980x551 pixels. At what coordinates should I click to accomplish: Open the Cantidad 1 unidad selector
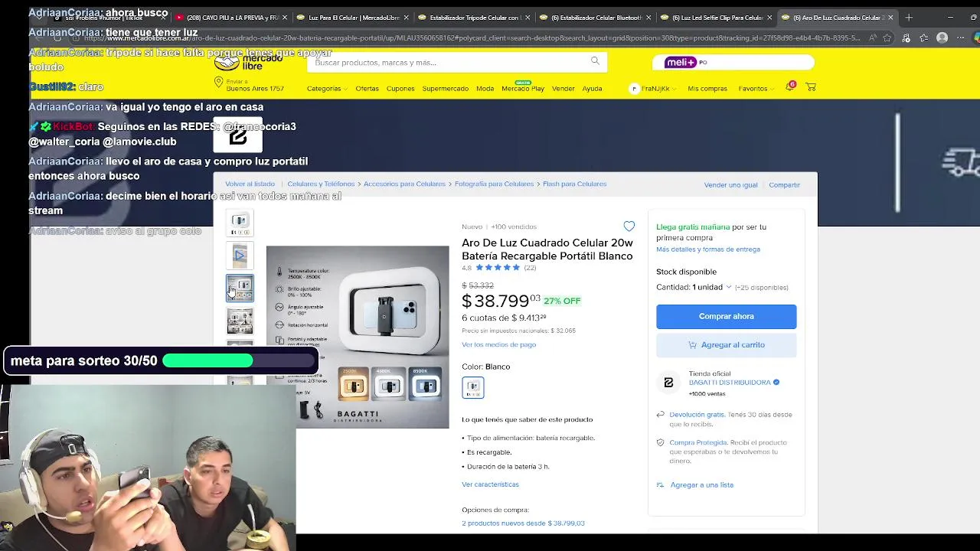[694, 287]
